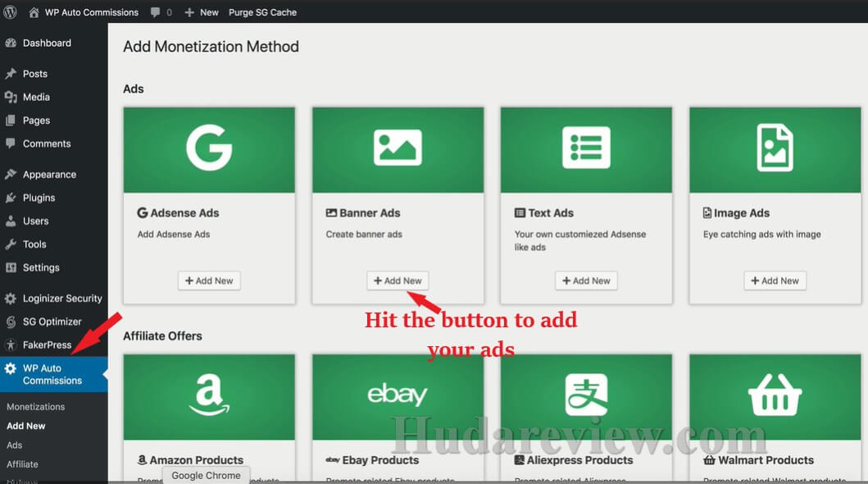Viewport: 868px width, 484px height.
Task: Click the Posts pushpin icon
Action: pyautogui.click(x=11, y=74)
